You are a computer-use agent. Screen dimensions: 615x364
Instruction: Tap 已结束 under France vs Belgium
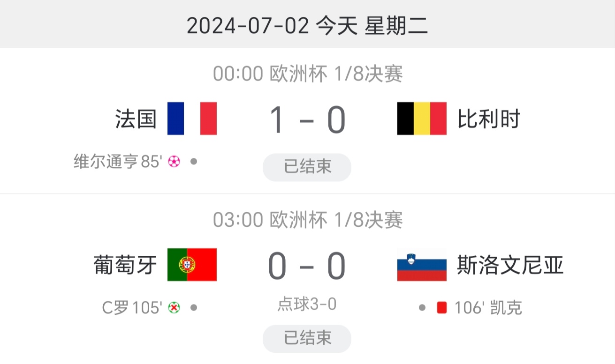307,167
